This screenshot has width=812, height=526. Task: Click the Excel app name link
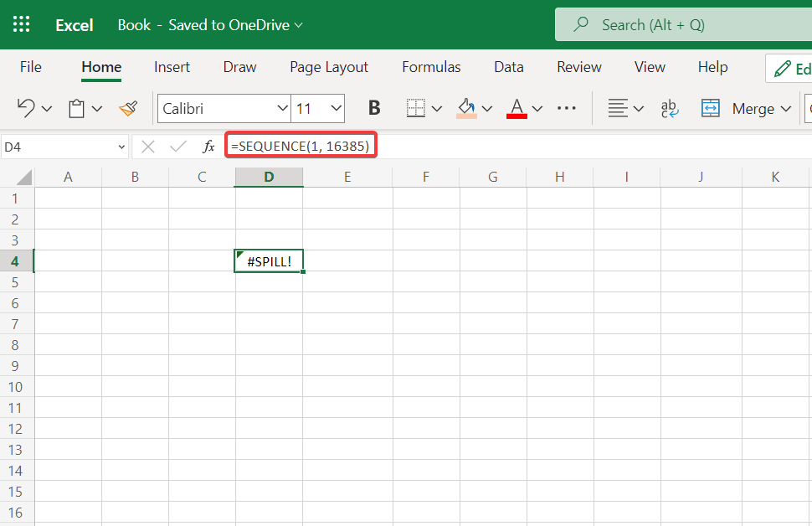click(x=75, y=25)
